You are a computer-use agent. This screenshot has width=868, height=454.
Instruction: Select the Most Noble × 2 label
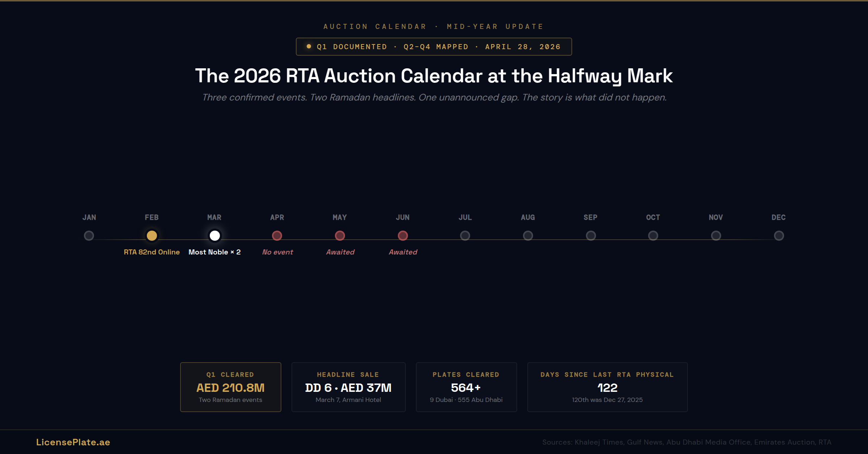[x=214, y=252]
